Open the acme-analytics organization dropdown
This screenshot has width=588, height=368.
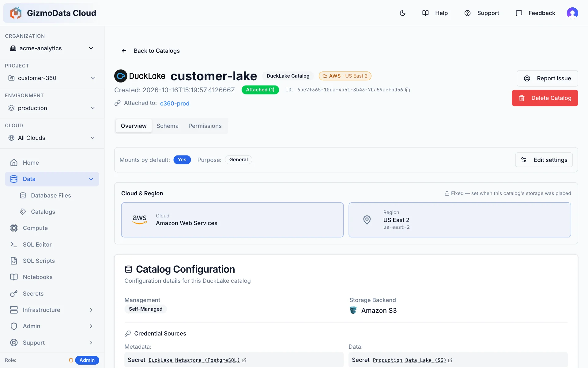point(52,48)
